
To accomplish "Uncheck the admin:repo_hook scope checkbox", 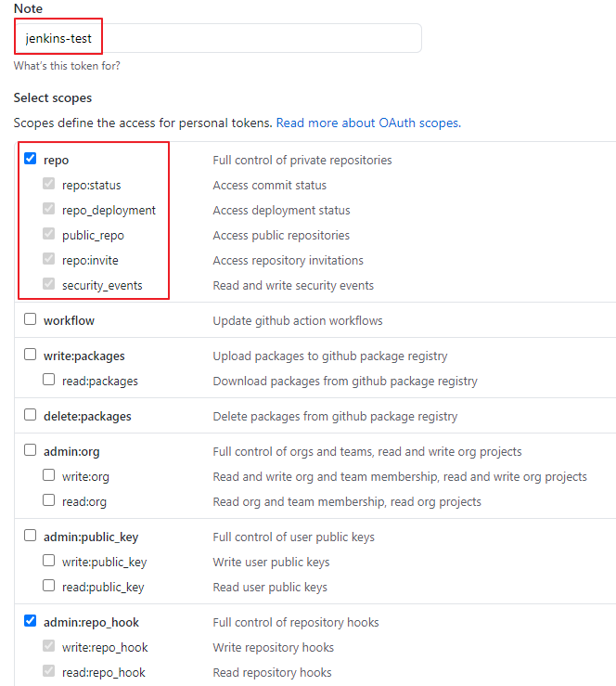I will (31, 620).
